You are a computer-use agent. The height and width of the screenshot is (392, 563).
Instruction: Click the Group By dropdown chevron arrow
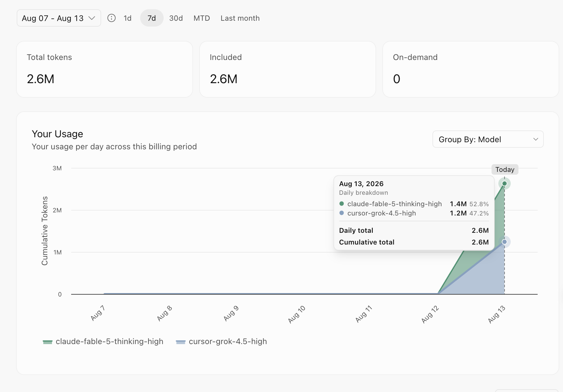click(536, 139)
